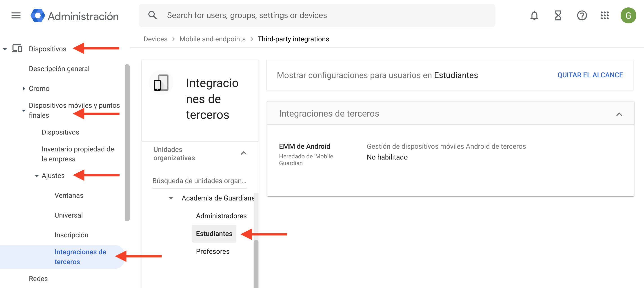Open the Google apps grid
The height and width of the screenshot is (288, 644).
[604, 16]
